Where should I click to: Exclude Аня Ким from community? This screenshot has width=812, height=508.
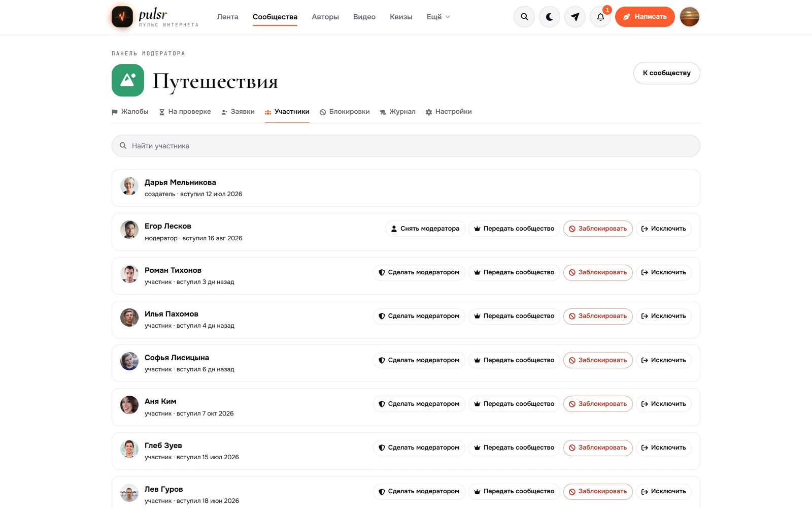pyautogui.click(x=664, y=404)
